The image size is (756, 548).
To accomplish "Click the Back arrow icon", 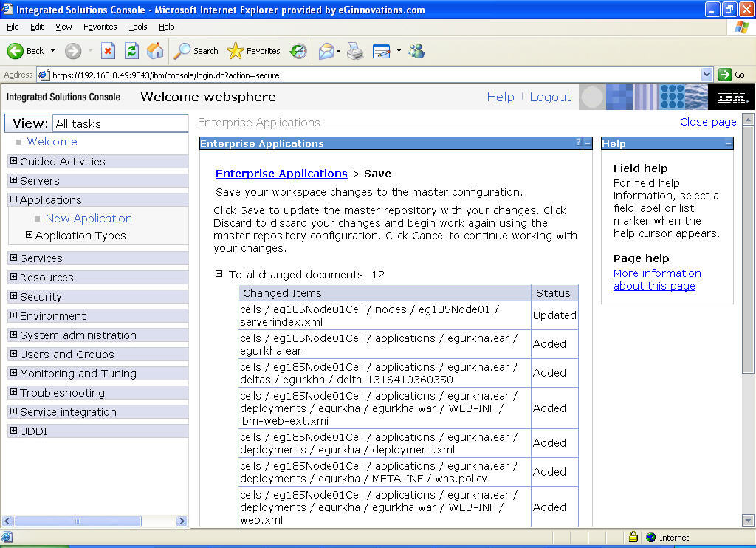I will (15, 51).
